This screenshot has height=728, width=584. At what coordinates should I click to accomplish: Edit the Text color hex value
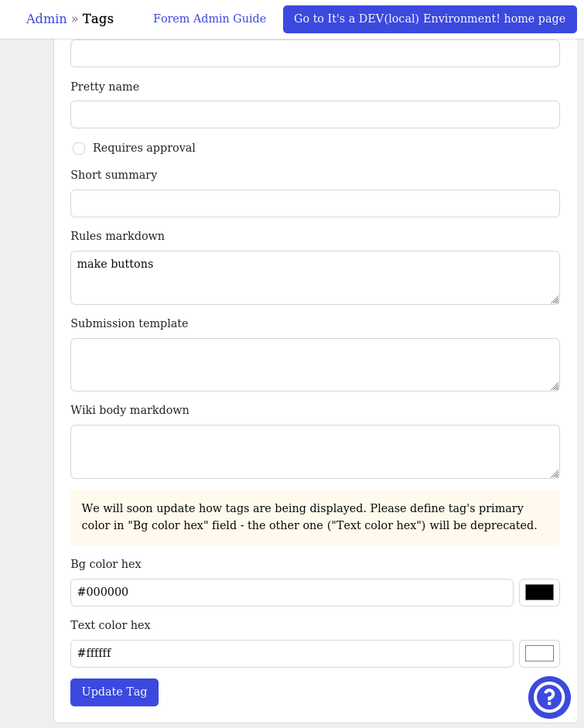(292, 653)
